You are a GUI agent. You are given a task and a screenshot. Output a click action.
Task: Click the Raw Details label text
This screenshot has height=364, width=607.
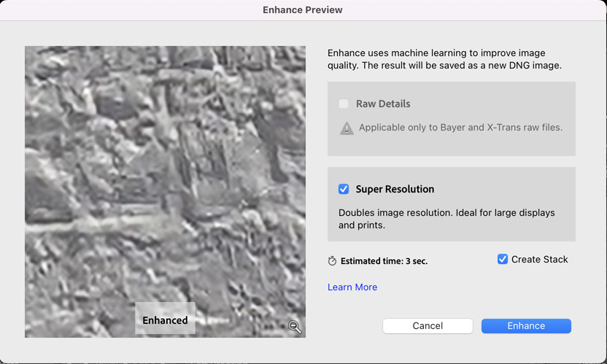pos(383,104)
